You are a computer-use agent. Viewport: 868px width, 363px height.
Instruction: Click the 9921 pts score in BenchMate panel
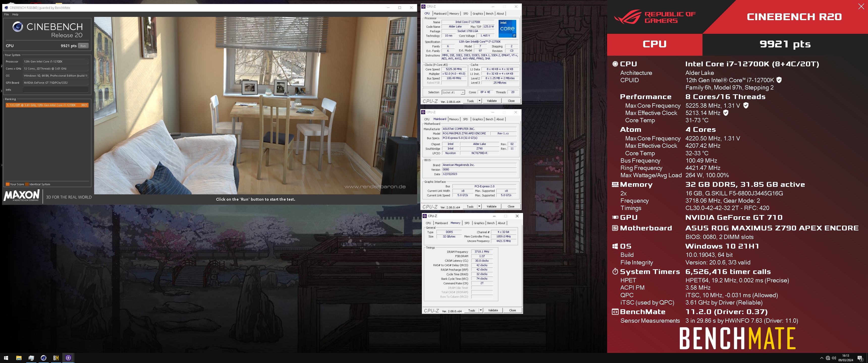point(785,44)
